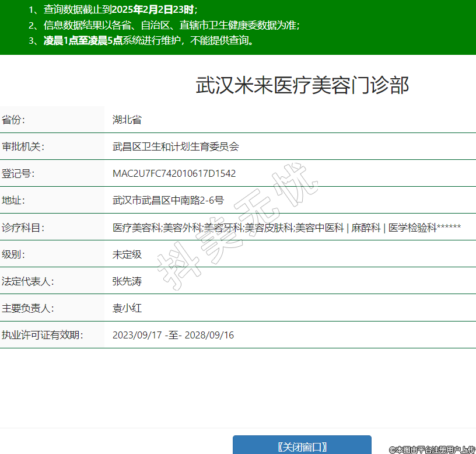The width and height of the screenshot is (476, 454).
Task: Click the 地址 field label
Action: (x=13, y=201)
